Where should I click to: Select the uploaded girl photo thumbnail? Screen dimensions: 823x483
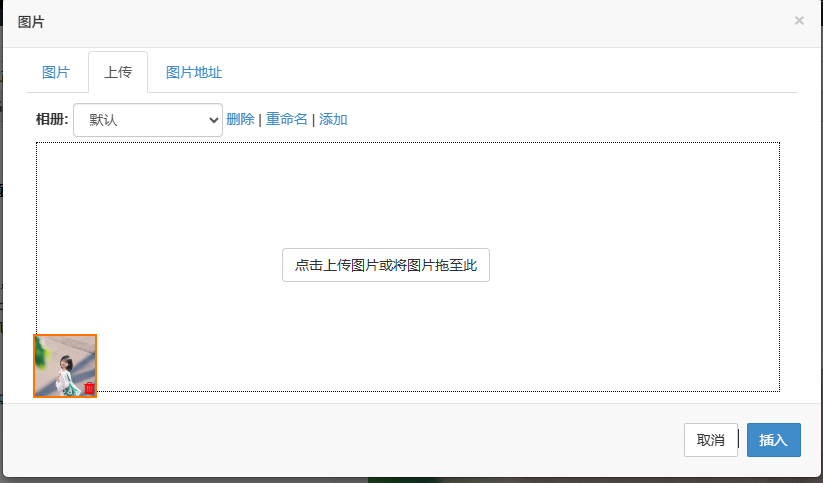point(65,366)
